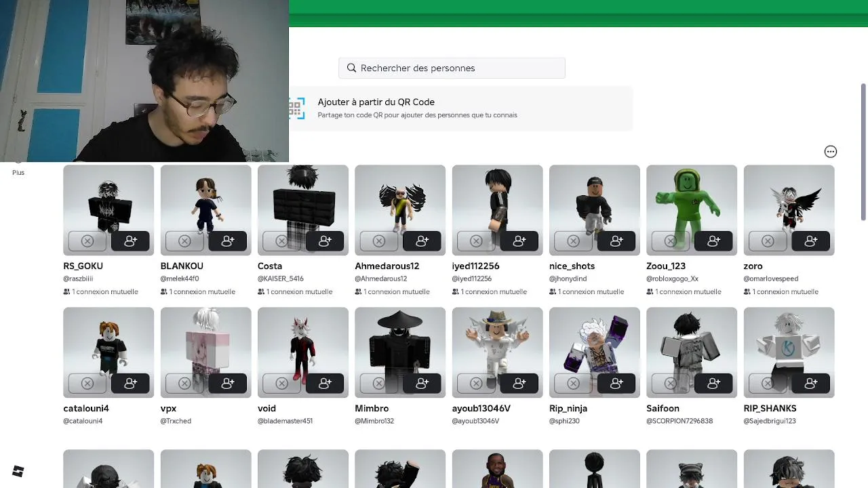868x488 pixels.
Task: Add RS_GOKU as a friend
Action: [x=131, y=241]
